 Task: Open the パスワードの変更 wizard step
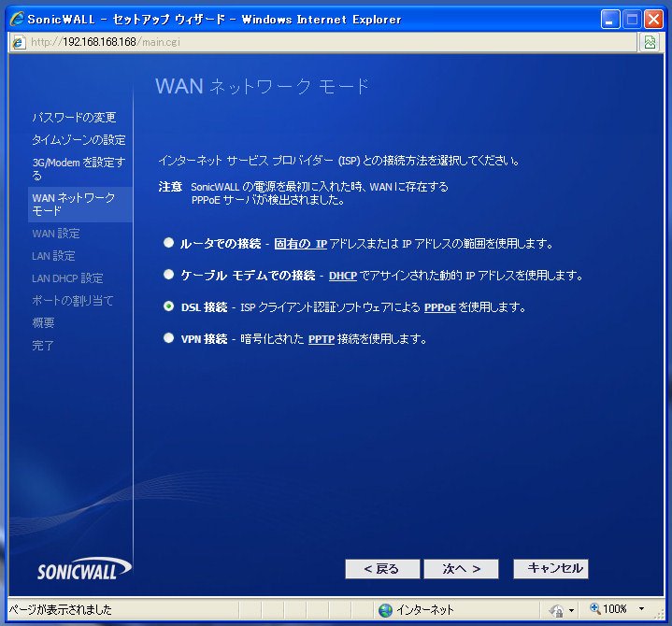point(74,118)
